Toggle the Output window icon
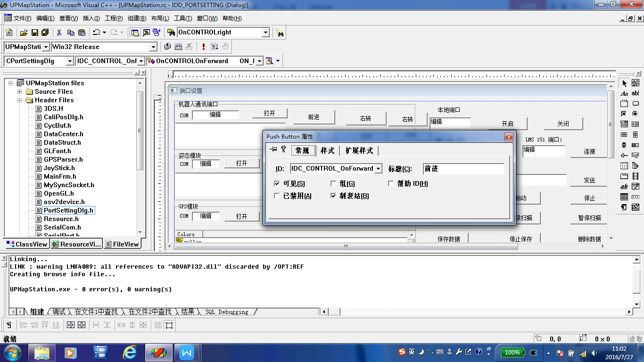The width and height of the screenshot is (644, 362). click(146, 33)
